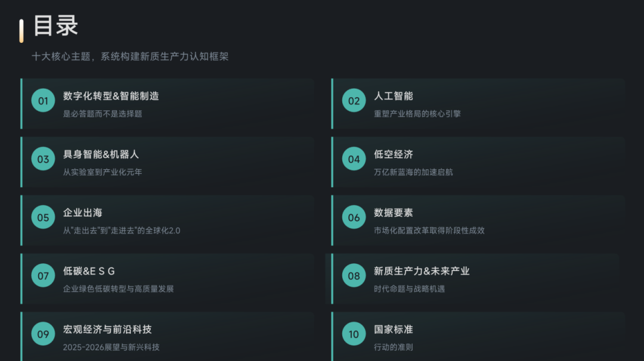Jump to 企业出海 section title
Image resolution: width=644 pixels, height=361 pixels.
pyautogui.click(x=83, y=213)
